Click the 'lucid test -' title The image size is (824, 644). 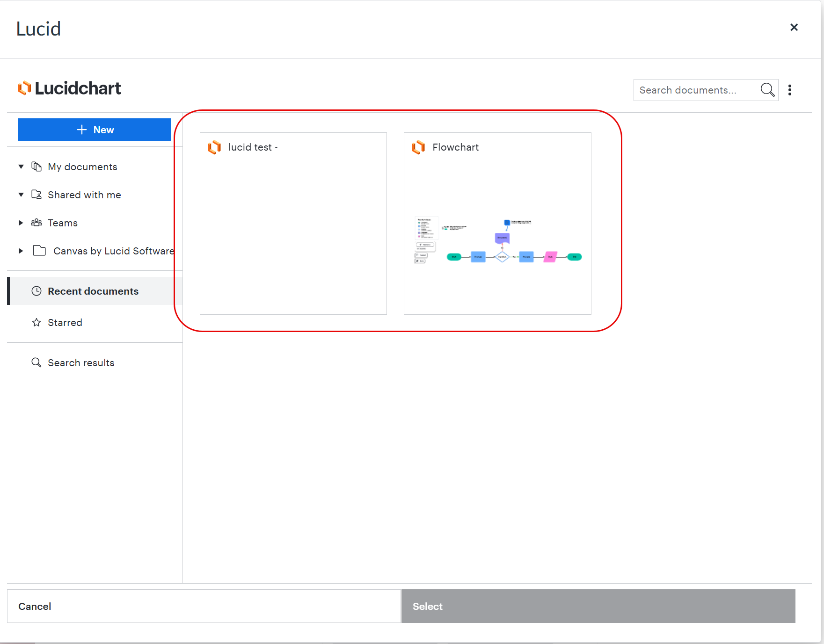pyautogui.click(x=253, y=147)
